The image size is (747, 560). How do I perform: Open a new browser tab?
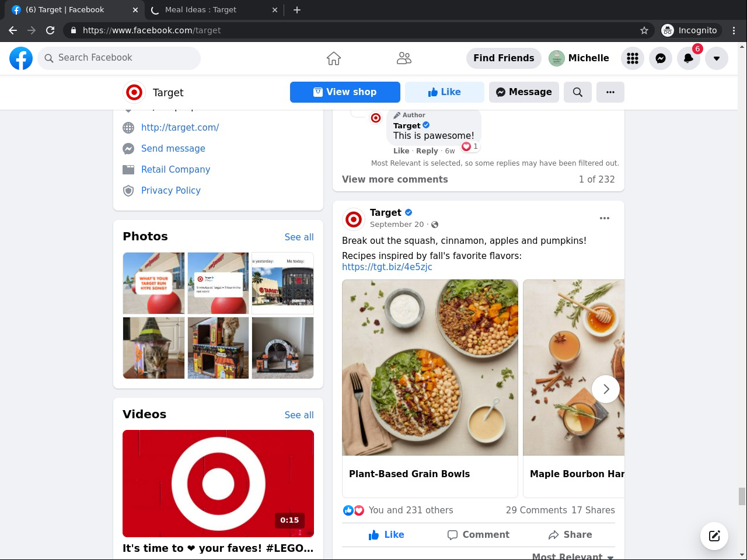297,10
